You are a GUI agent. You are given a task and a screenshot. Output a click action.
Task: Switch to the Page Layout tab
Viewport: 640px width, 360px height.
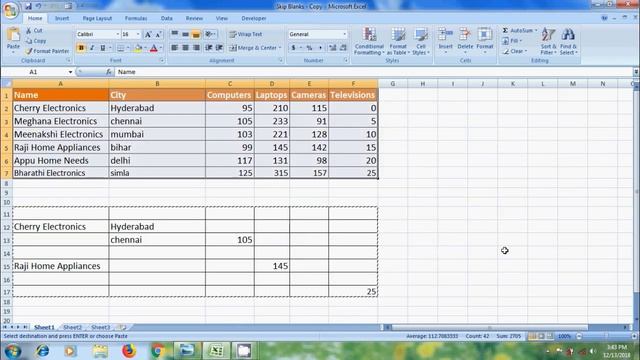97,18
